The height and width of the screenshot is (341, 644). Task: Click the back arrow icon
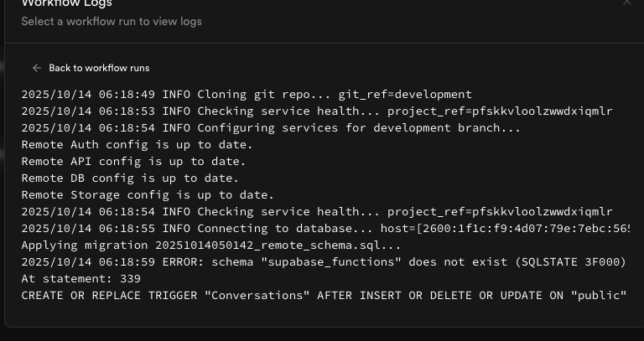pyautogui.click(x=36, y=68)
